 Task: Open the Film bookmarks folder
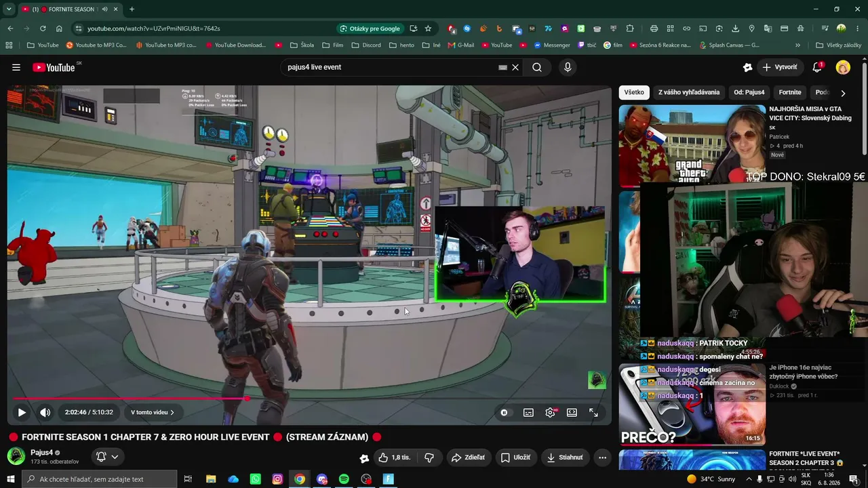tap(332, 45)
